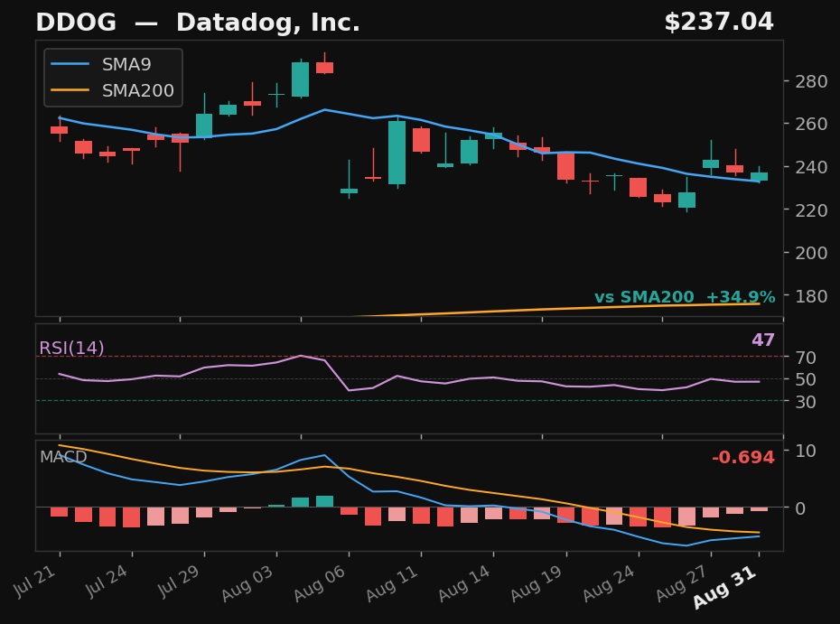840x624 pixels.
Task: Click the RSI 70 axis label
Action: 805,358
